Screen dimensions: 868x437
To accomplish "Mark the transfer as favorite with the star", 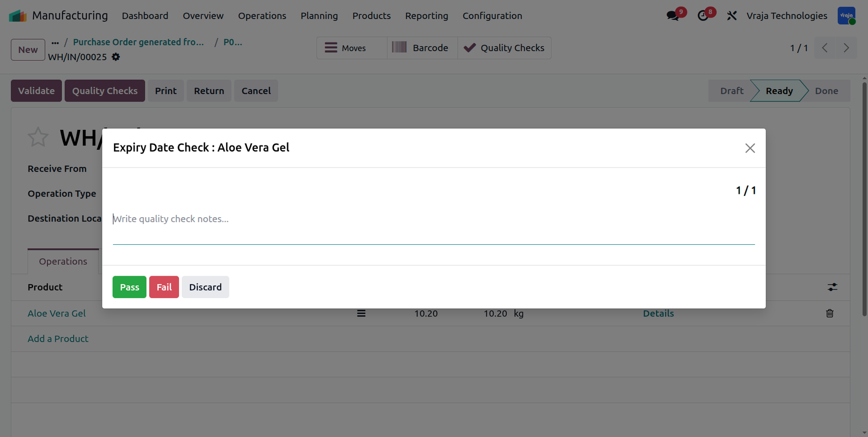I will click(38, 137).
